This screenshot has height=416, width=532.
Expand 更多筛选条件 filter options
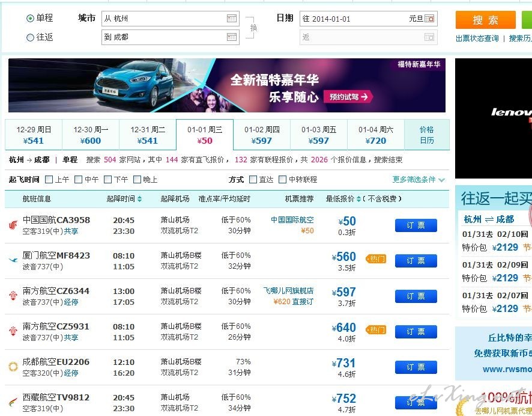(x=419, y=179)
